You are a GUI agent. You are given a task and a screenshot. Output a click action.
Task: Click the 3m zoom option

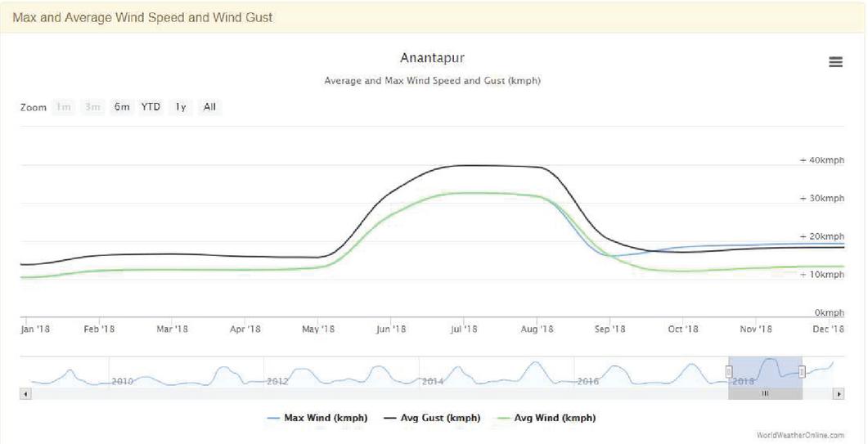click(x=93, y=107)
